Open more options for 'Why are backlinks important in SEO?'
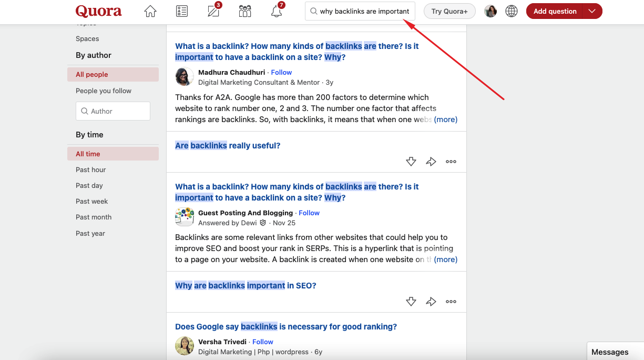The width and height of the screenshot is (644, 360). (451, 302)
